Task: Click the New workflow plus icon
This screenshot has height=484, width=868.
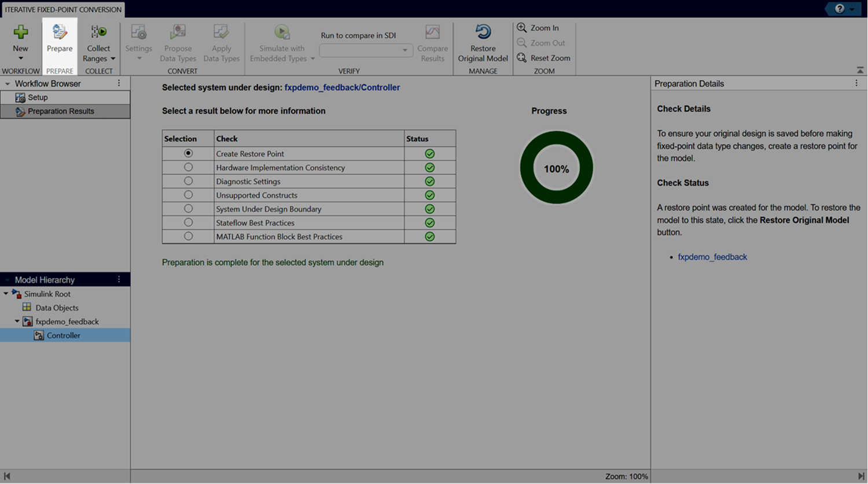Action: pyautogui.click(x=21, y=32)
